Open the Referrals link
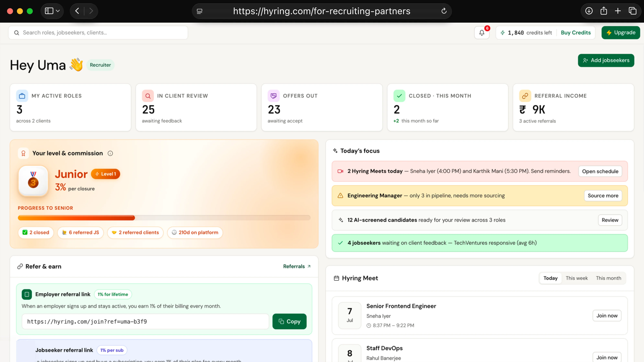The width and height of the screenshot is (644, 362). pos(297,266)
